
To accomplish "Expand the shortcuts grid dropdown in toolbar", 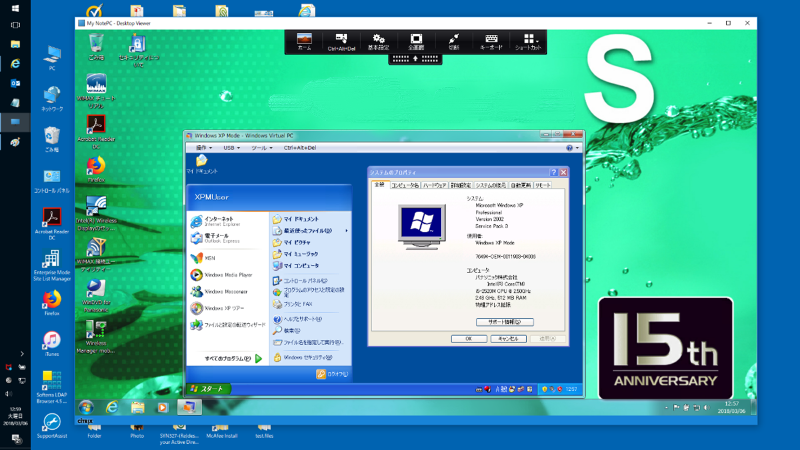I will 528,40.
